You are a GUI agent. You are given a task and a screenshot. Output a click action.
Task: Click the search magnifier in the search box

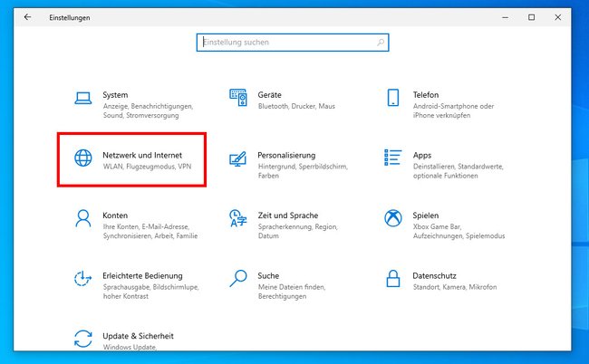[x=381, y=43]
